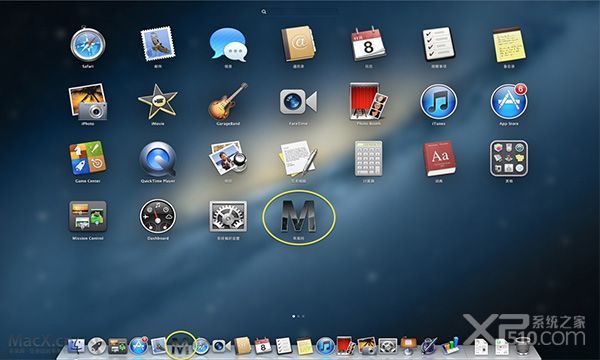The image size is (600, 360).
Task: Open FaceTime in the Launchpad grid
Action: (298, 102)
